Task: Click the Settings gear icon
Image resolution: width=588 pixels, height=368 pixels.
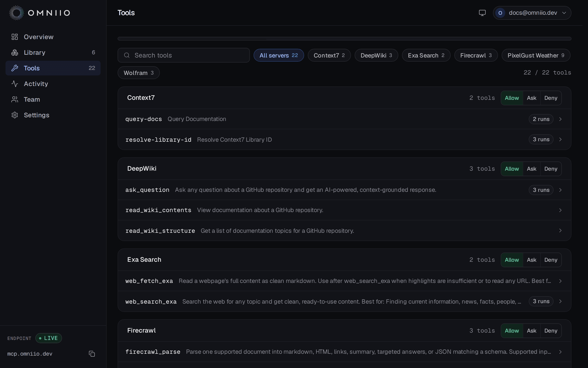Action: (x=15, y=115)
